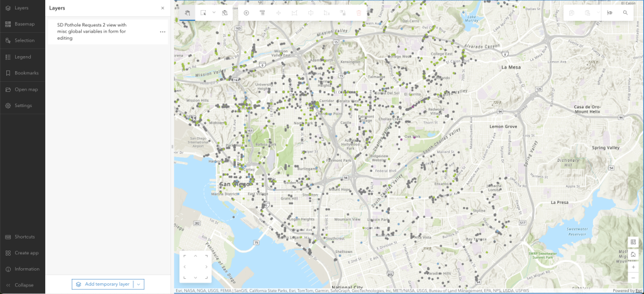The height and width of the screenshot is (294, 644).
Task: Zoom out on the map
Action: (633, 278)
